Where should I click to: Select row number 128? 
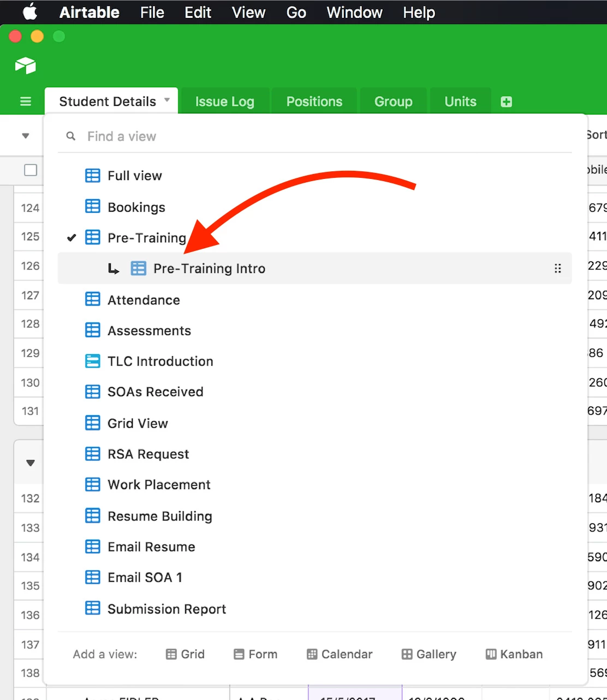[x=30, y=324]
